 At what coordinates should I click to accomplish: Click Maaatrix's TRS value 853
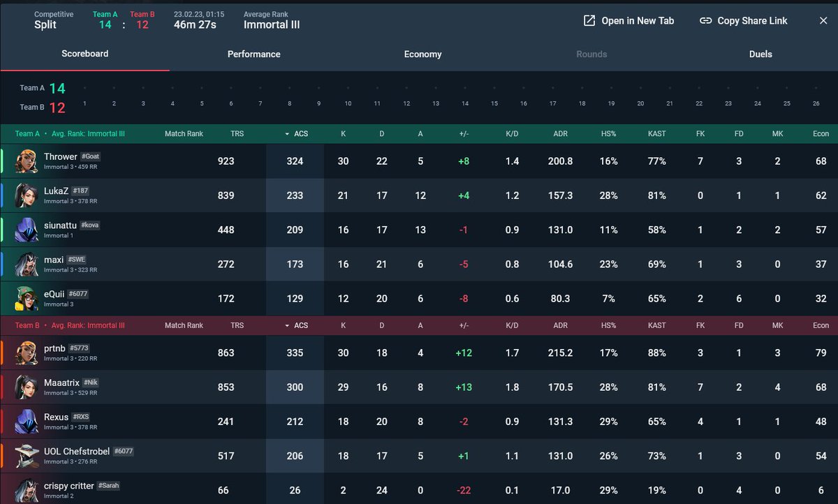pos(226,387)
